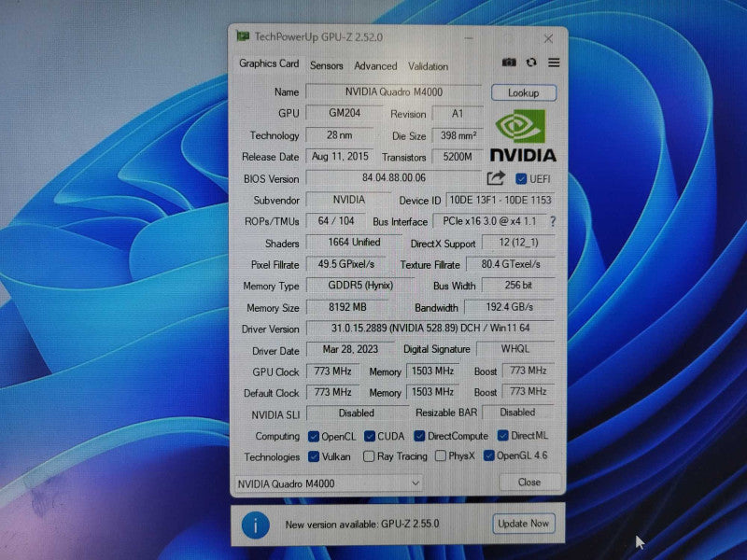Click the Memory Size value 8192 MB
The width and height of the screenshot is (747, 560).
tap(347, 307)
